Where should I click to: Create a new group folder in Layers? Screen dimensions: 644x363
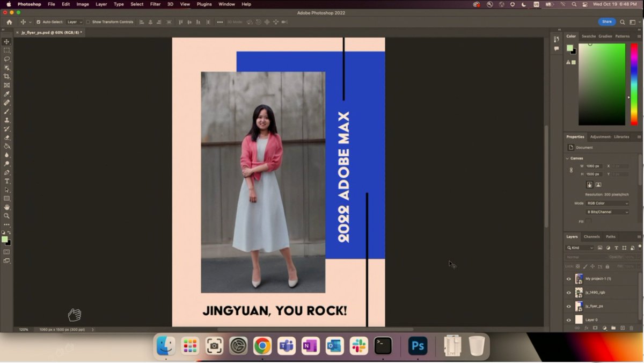point(613,328)
